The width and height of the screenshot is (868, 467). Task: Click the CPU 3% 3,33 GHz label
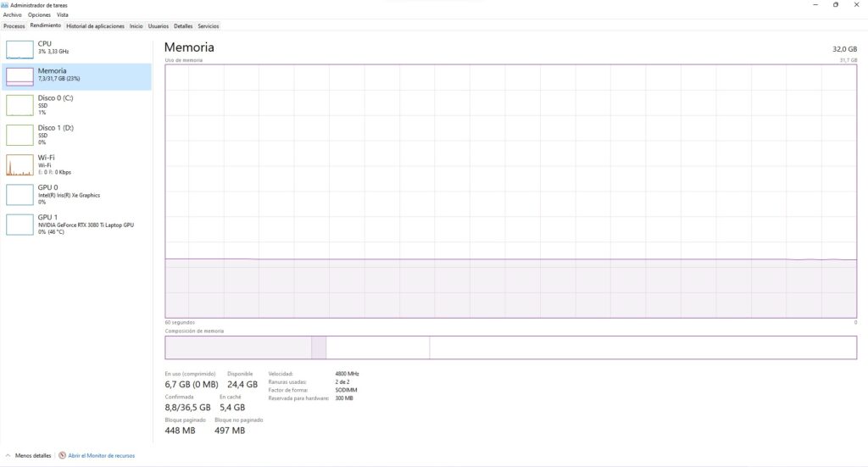click(53, 47)
